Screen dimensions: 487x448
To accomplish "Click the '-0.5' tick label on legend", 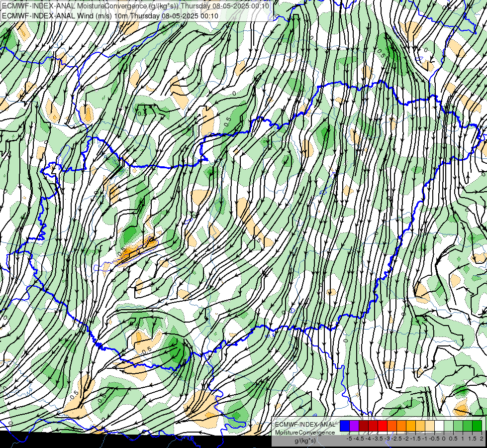I will pos(434,439).
